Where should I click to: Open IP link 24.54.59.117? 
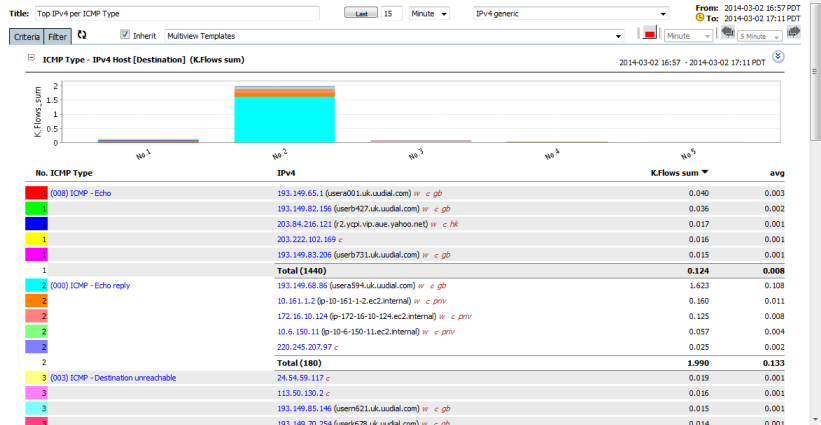(x=300, y=378)
